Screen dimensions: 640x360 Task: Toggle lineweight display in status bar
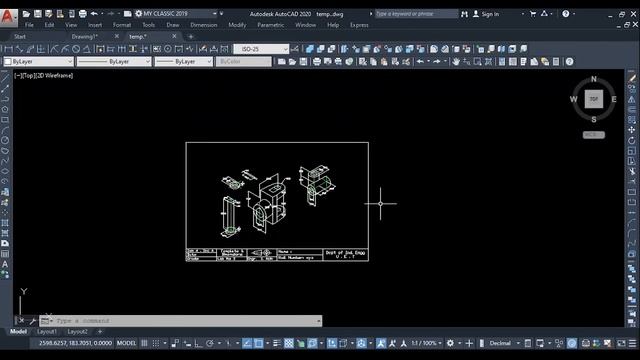pyautogui.click(x=277, y=343)
